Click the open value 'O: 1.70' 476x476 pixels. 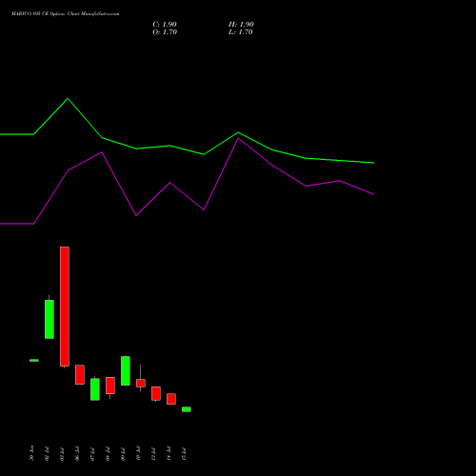(x=165, y=32)
